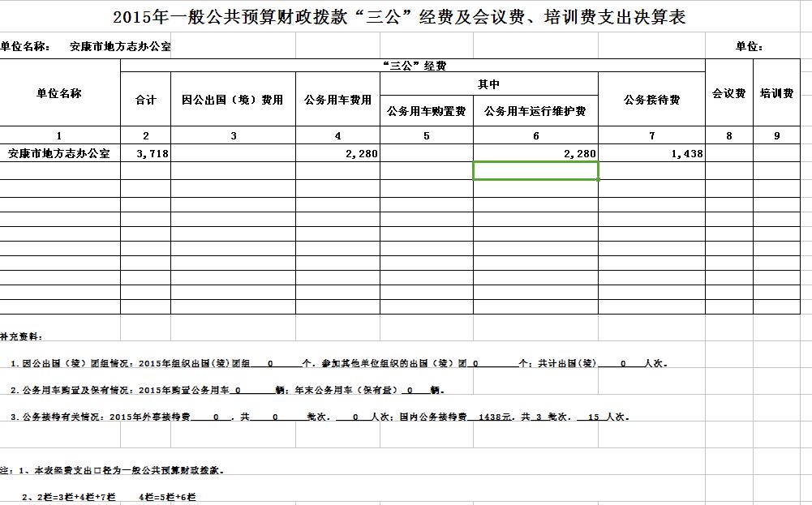Image resolution: width=812 pixels, height=505 pixels.
Task: Click the '公务用车购置费' header
Action: [x=426, y=111]
